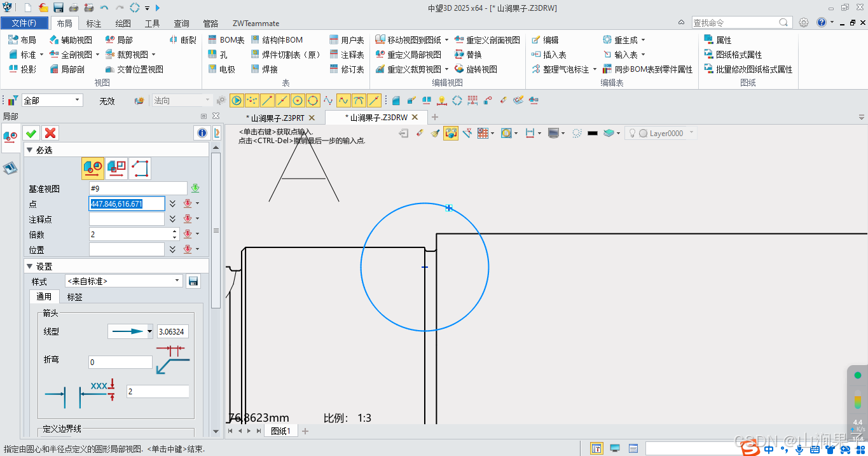This screenshot has height=456, width=868.
Task: Switch to the 通用 tab
Action: (x=44, y=297)
